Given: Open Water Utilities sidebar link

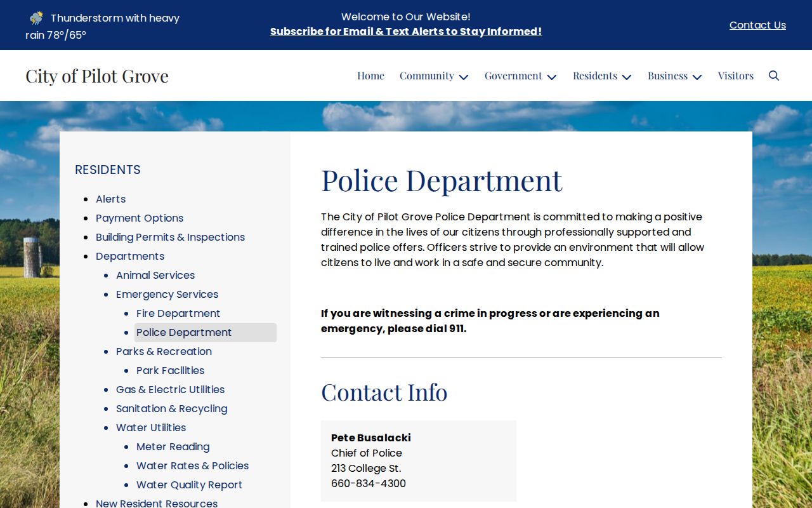Looking at the screenshot, I should (x=151, y=427).
